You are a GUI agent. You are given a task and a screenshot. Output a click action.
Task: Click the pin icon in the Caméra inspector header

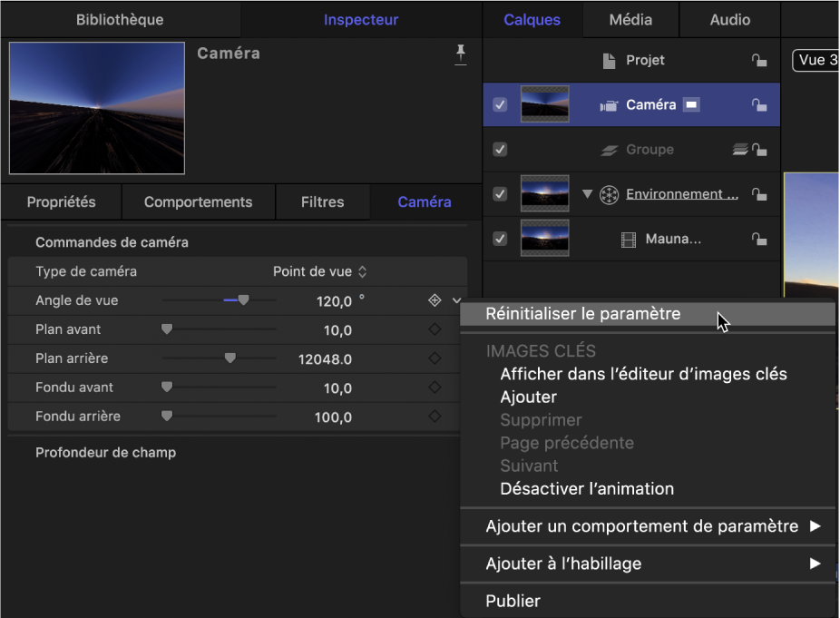point(461,54)
